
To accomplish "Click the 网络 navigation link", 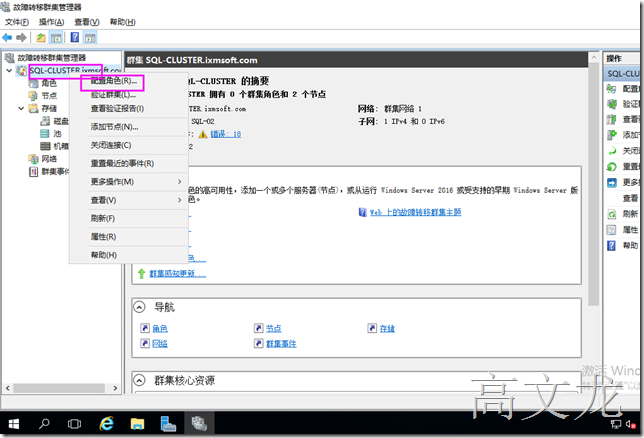I will click(160, 343).
